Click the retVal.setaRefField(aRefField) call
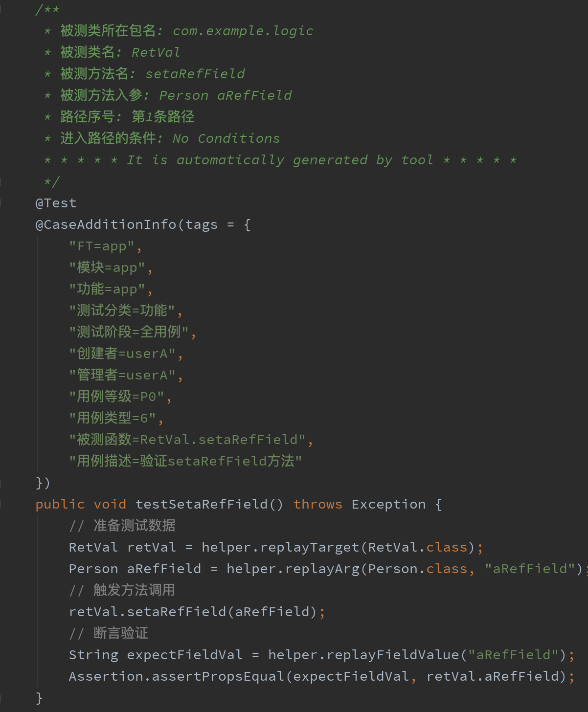This screenshot has width=588, height=712. click(x=193, y=612)
